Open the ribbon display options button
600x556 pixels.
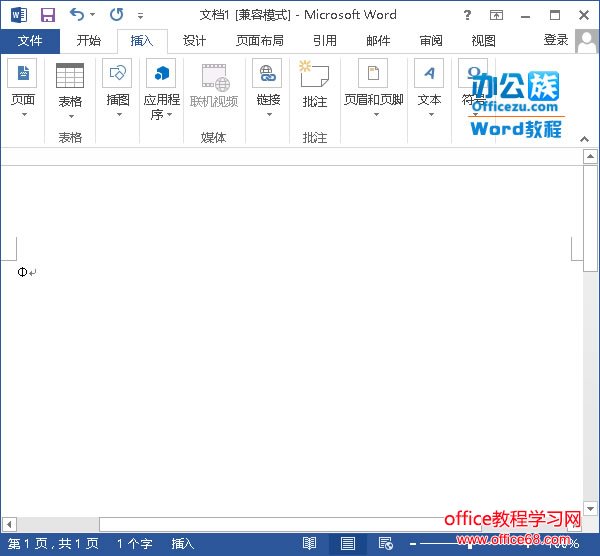pos(496,15)
